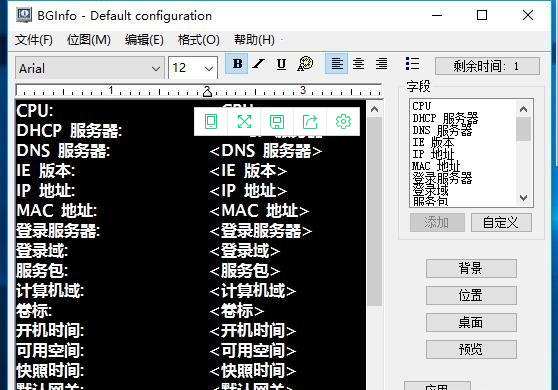Click the CPU: label in editor
The height and width of the screenshot is (390, 558).
(x=35, y=111)
